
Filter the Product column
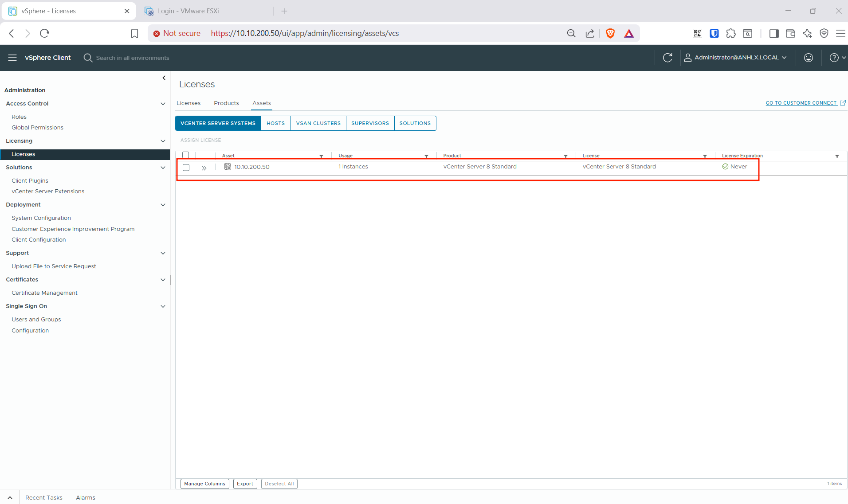pyautogui.click(x=565, y=156)
